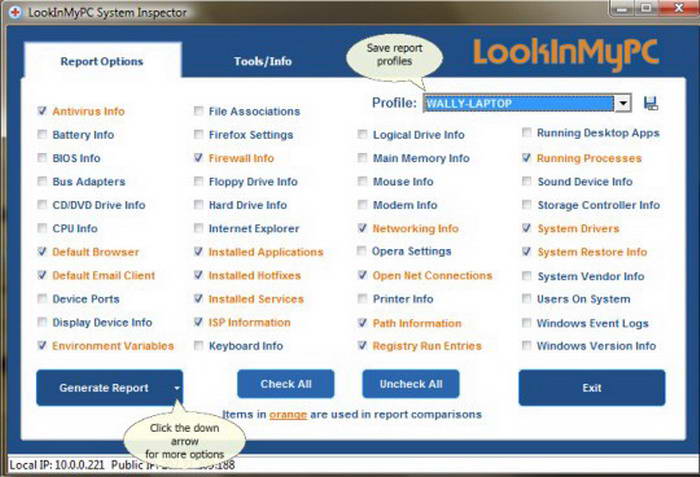Tick the Floppy Drive Info checkbox

click(x=198, y=181)
